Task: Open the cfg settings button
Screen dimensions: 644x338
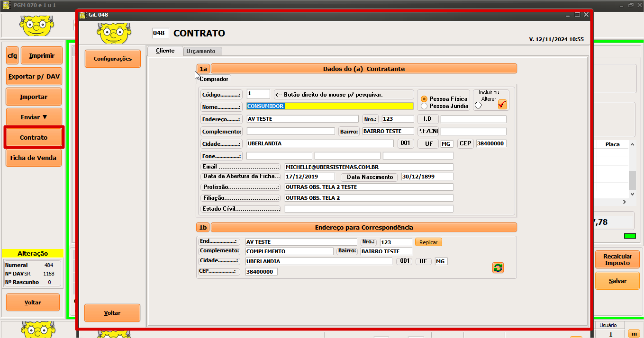Action: (x=12, y=56)
